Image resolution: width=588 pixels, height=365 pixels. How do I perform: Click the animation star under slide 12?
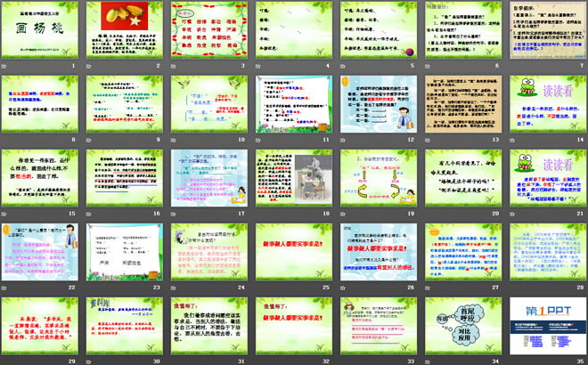click(343, 140)
